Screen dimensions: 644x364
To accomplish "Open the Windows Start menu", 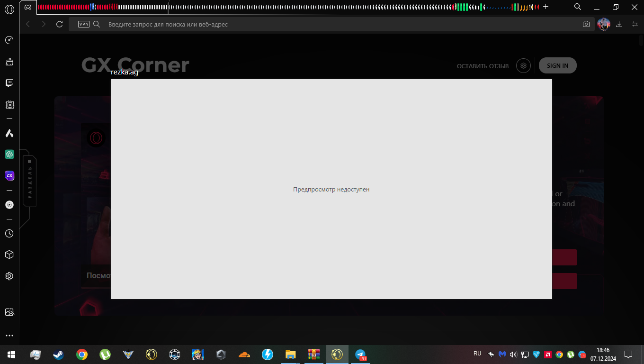I will click(x=11, y=354).
